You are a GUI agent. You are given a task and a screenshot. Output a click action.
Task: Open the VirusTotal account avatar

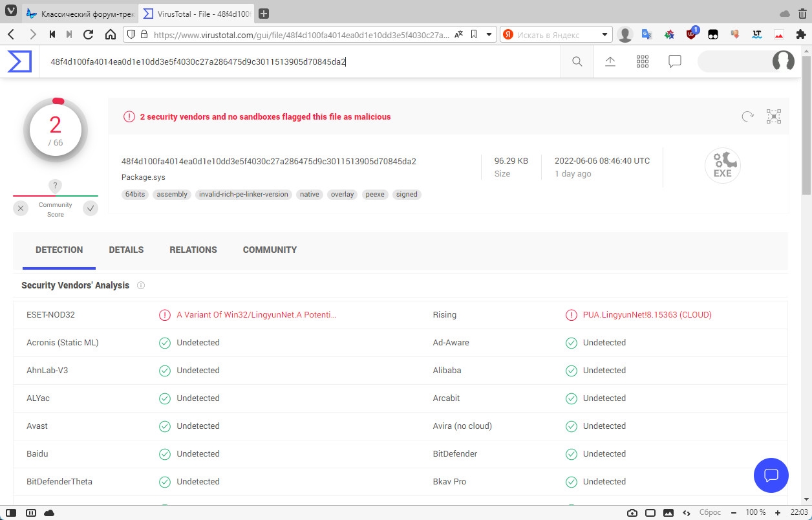[784, 61]
